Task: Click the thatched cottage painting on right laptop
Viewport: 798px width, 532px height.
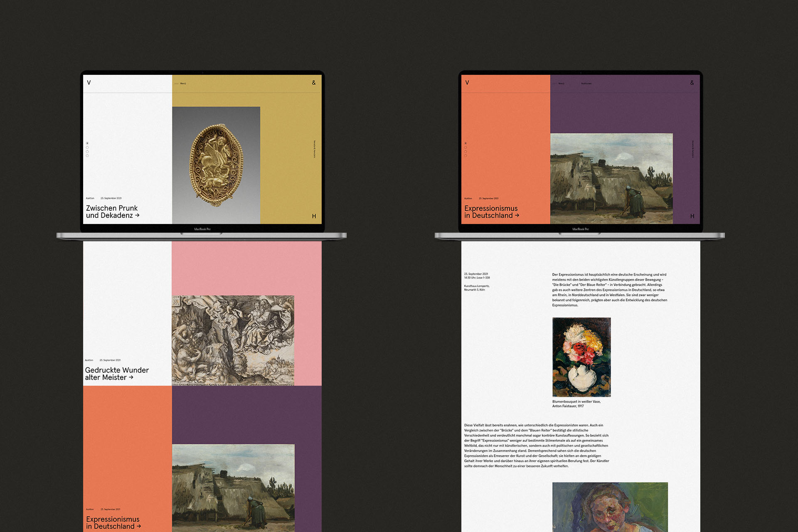Action: click(611, 178)
